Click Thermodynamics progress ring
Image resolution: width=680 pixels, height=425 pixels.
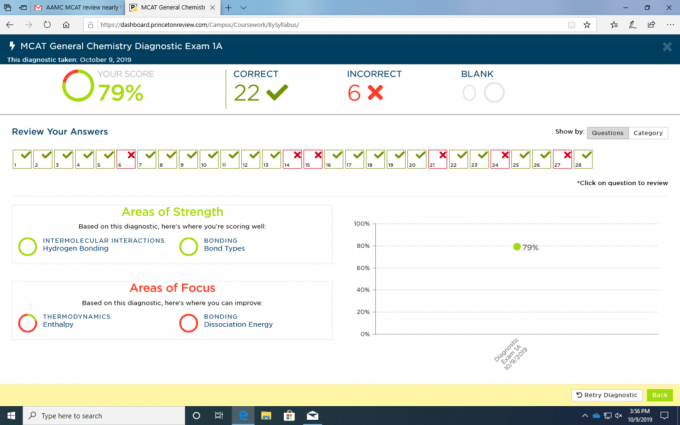tap(27, 323)
